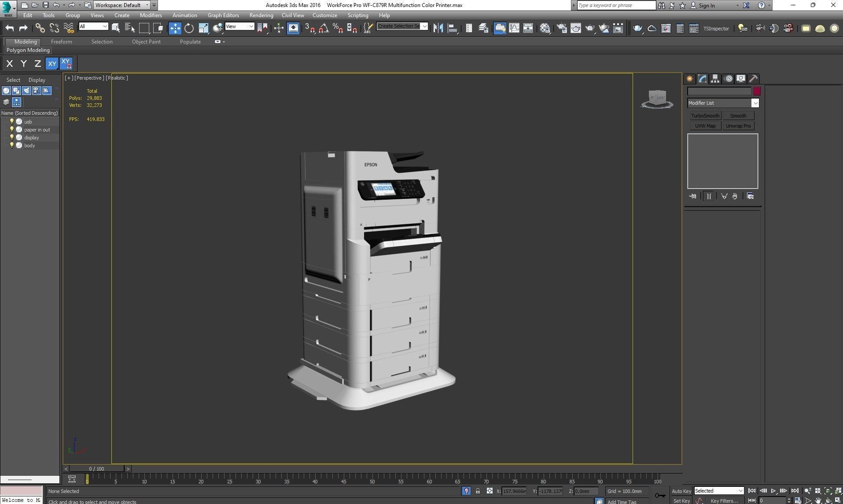Pick the Select and Scale tool
843x504 pixels.
tap(203, 28)
